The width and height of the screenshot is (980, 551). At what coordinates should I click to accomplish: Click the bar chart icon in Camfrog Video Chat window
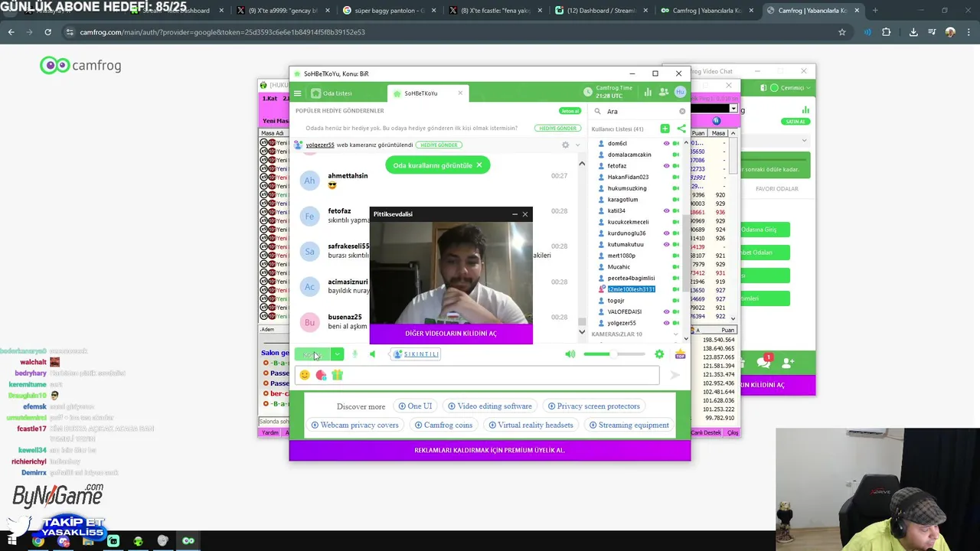click(805, 110)
